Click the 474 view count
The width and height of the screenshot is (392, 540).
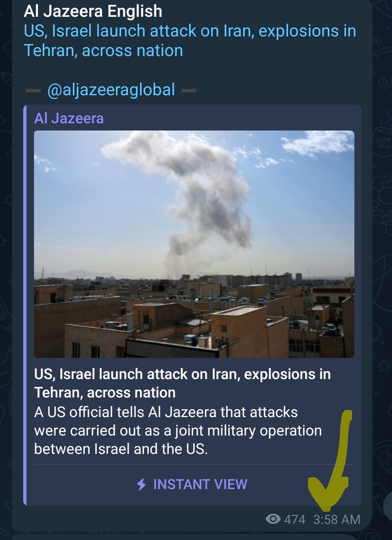pyautogui.click(x=294, y=520)
